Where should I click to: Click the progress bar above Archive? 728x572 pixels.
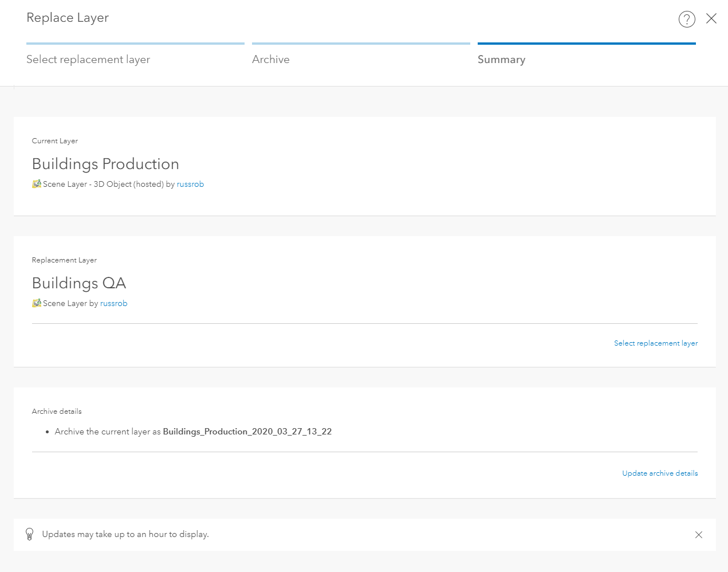coord(361,44)
